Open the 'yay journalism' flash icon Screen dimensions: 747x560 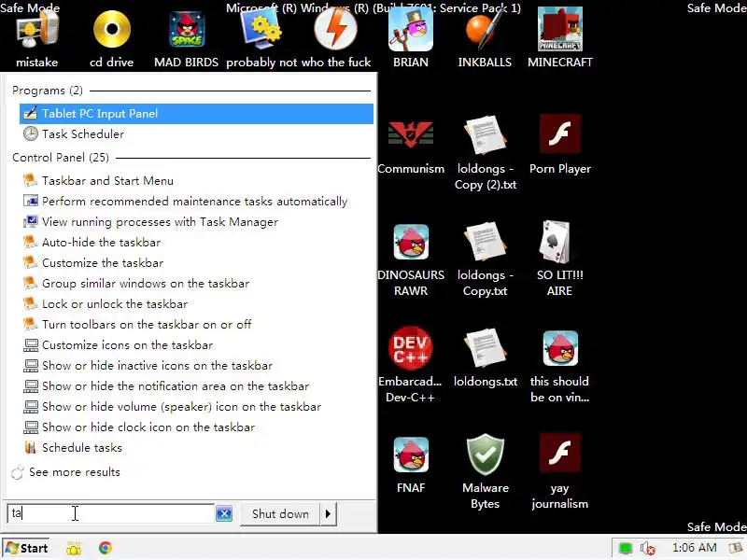559,455
